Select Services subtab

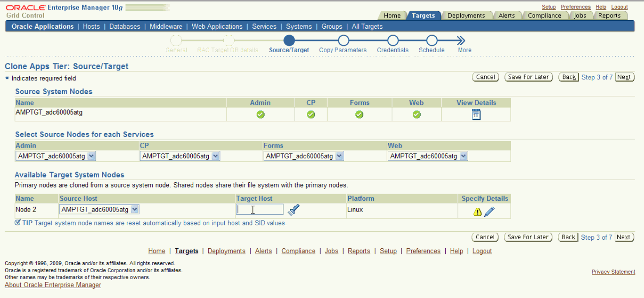[264, 26]
